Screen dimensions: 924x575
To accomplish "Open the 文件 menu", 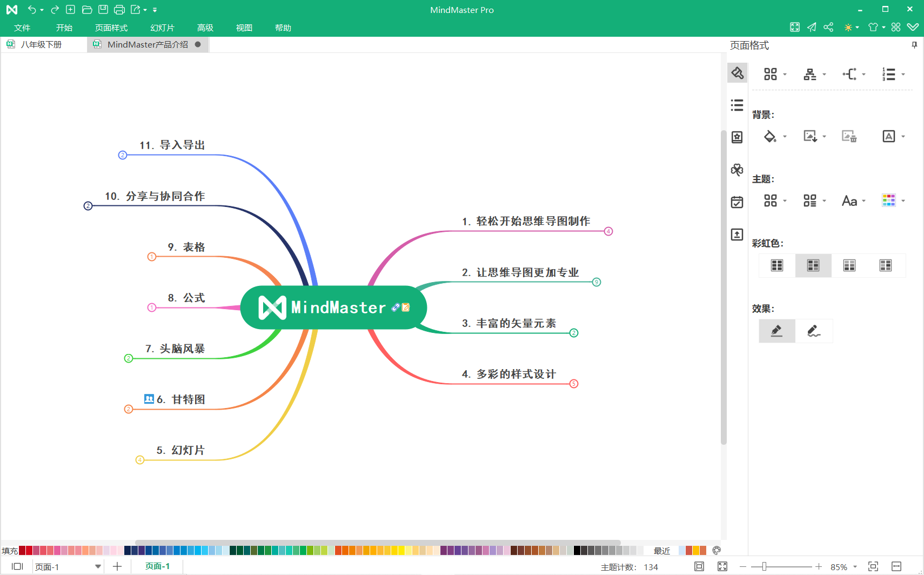I will 22,28.
